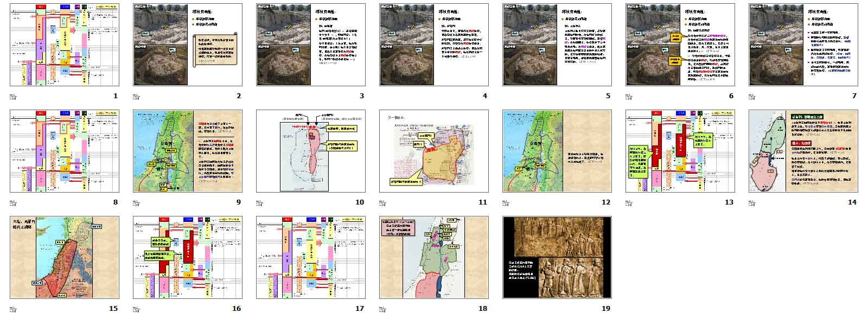Preview animation using star icon under slide 2
The image size is (868, 319).
click(x=136, y=97)
